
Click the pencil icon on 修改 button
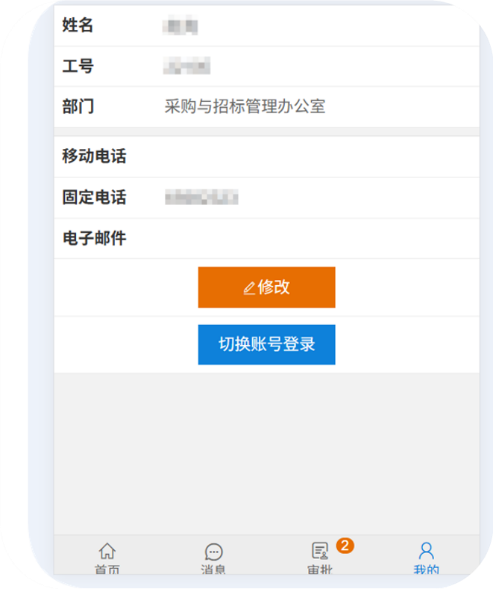[250, 288]
